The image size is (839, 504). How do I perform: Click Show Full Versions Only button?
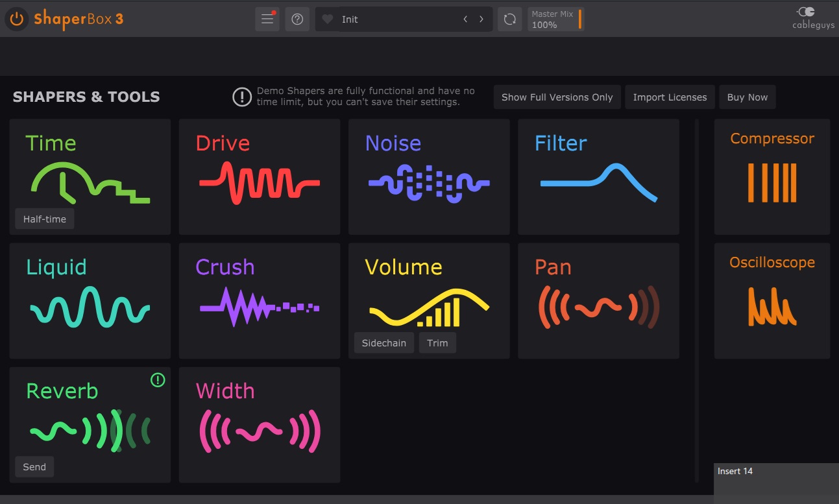[557, 97]
